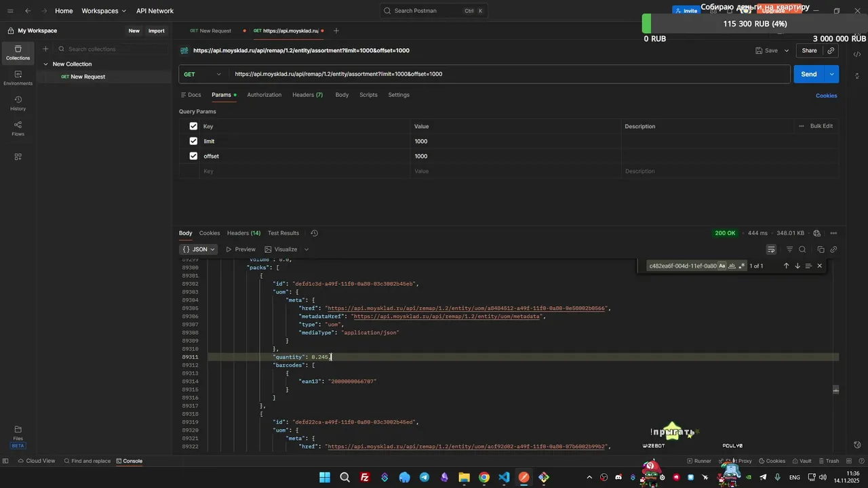Navigate forward with the right arrow
The image size is (868, 488).
point(45,11)
